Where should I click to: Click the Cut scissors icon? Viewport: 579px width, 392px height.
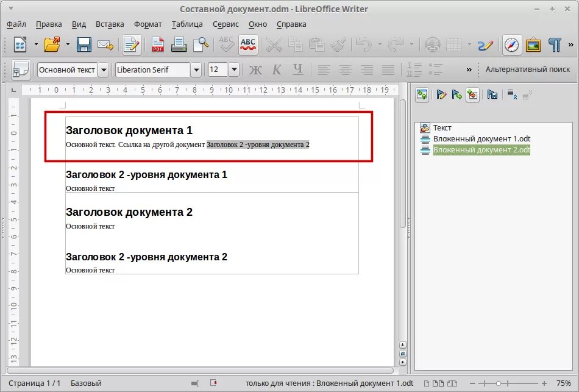(x=274, y=45)
